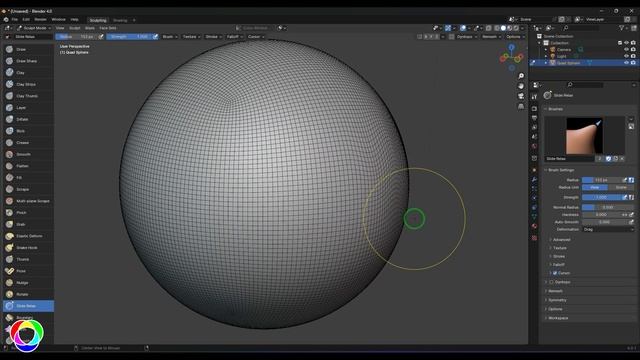Open the Texture header dropdown
640x360 pixels.
click(191, 37)
